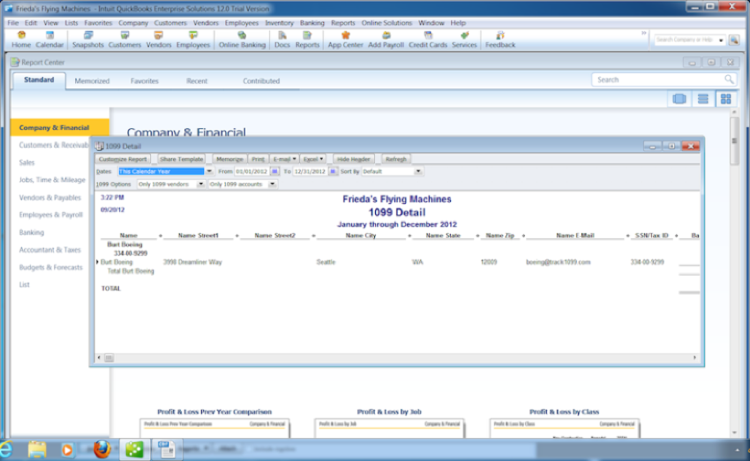Click the Customize Report button
750x461 pixels.
123,159
